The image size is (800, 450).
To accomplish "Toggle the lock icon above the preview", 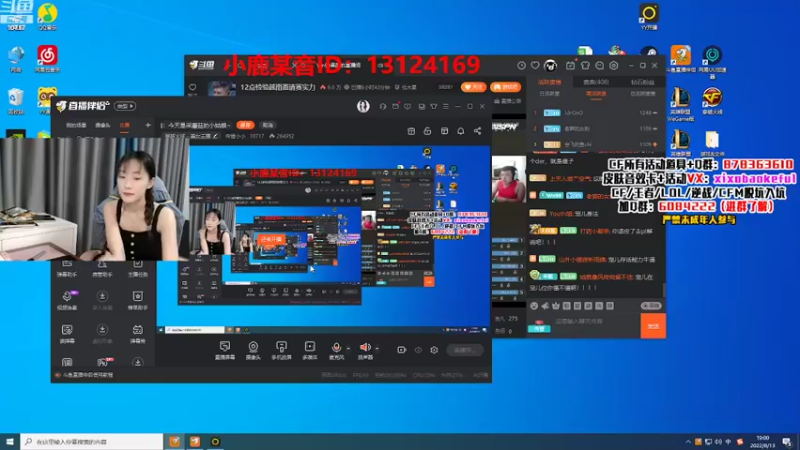I will point(428,131).
